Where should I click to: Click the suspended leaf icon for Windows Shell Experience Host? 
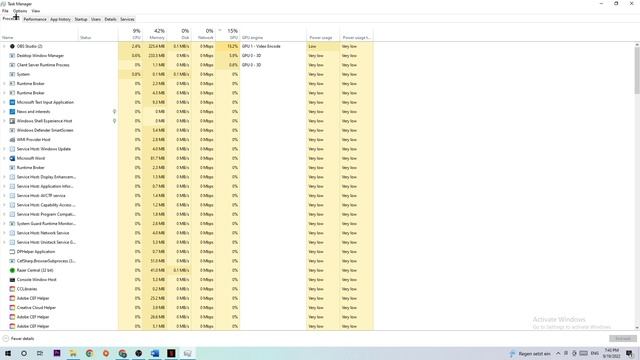[114, 121]
